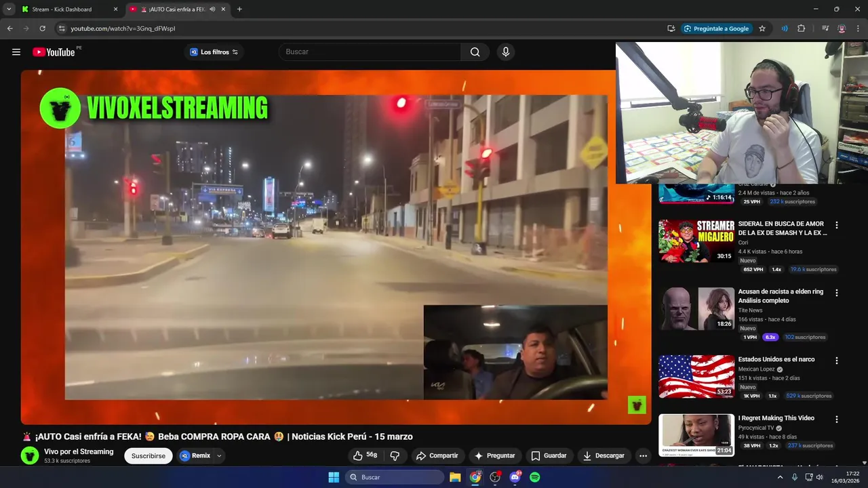View site information icon in address bar
This screenshot has height=488, width=868.
62,28
